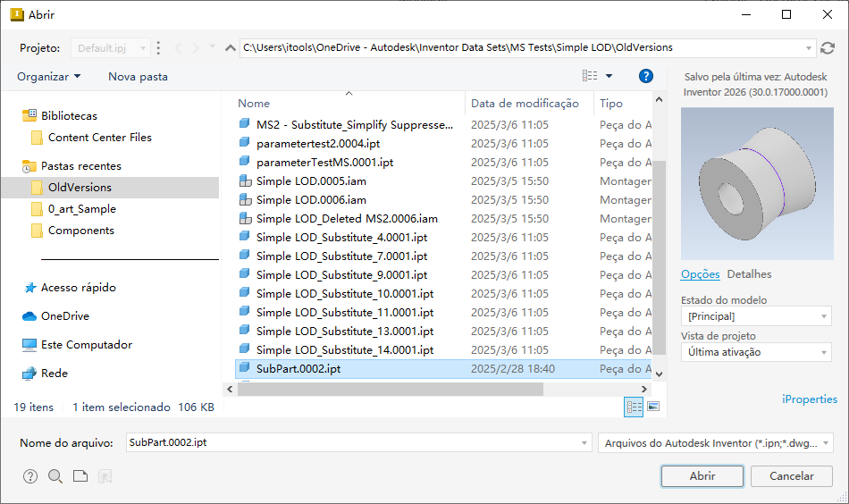Select the SubPart.0002.ipt file row

point(444,369)
